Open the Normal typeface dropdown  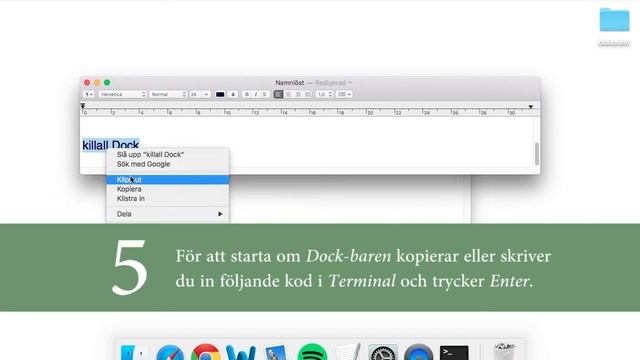[168, 94]
